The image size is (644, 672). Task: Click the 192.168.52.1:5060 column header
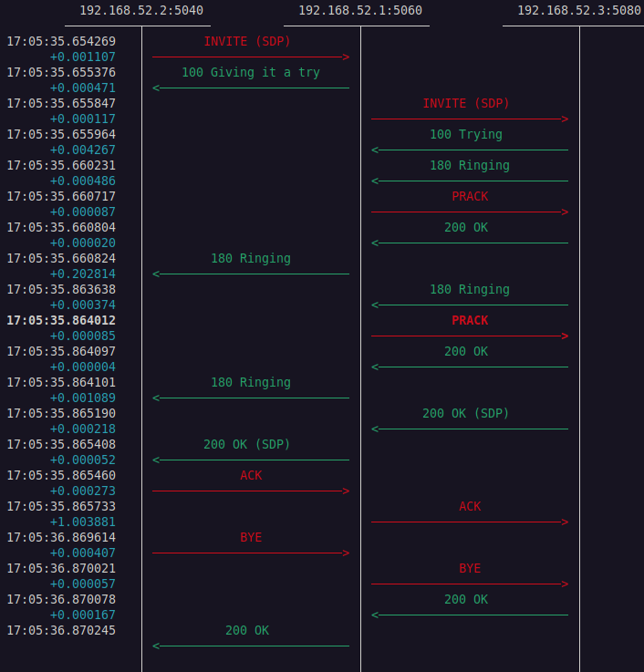click(360, 11)
